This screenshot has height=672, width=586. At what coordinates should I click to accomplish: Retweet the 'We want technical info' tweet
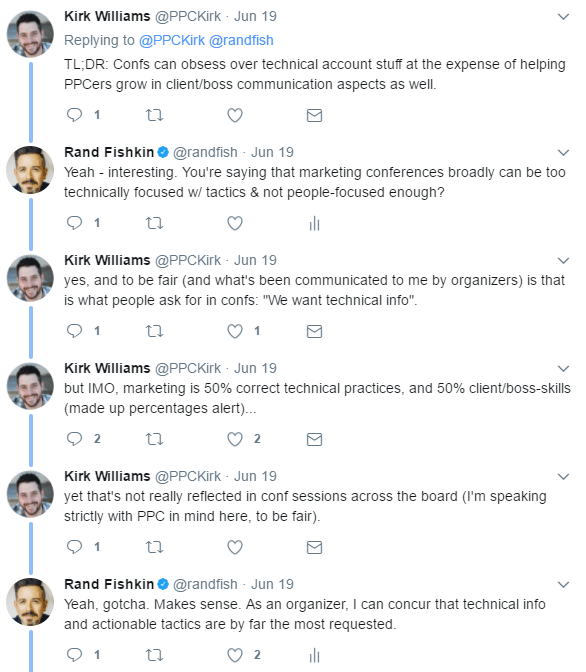(x=154, y=331)
